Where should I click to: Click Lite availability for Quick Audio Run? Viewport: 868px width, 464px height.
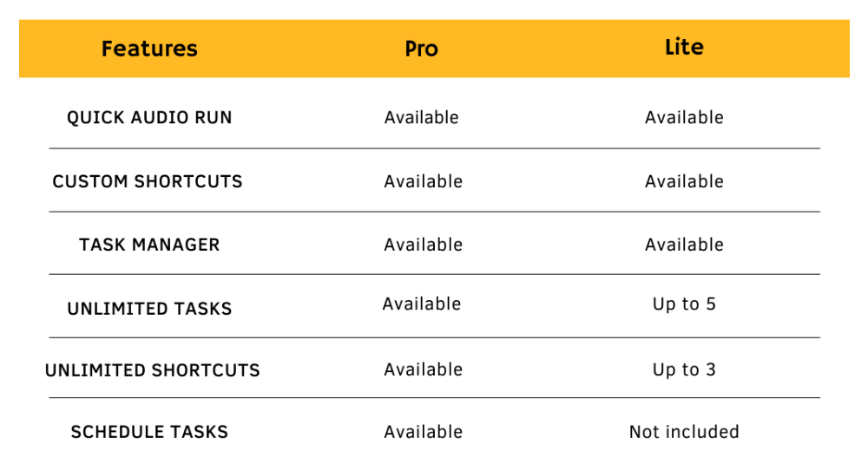[684, 118]
